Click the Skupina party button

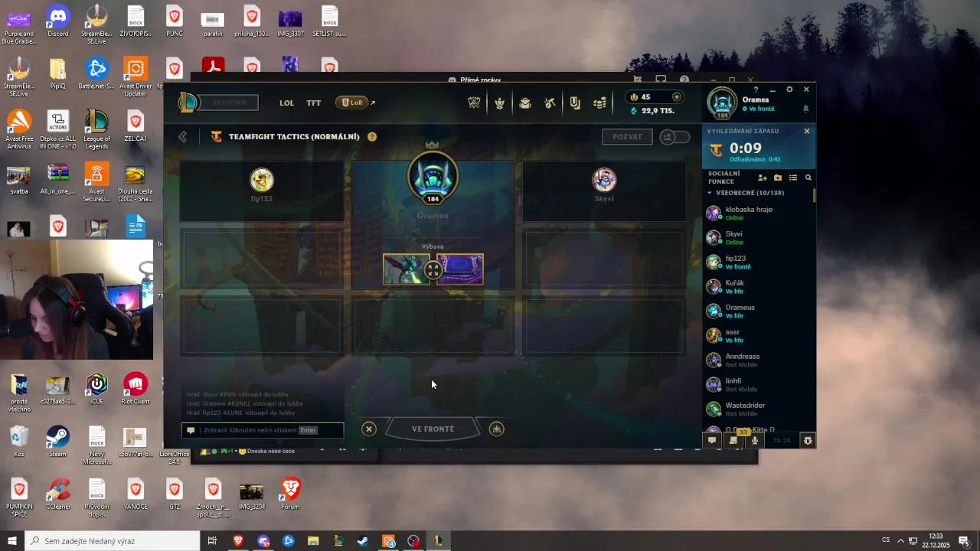point(229,103)
